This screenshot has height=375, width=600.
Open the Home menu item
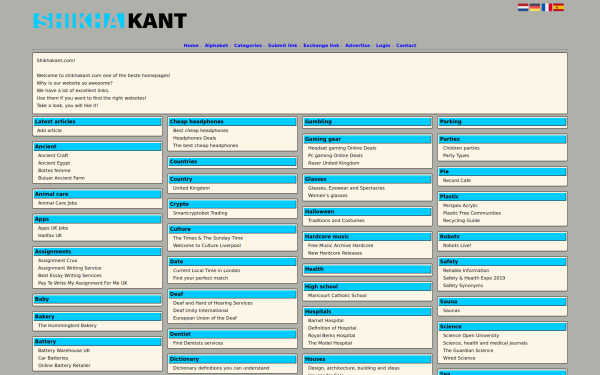click(x=191, y=45)
